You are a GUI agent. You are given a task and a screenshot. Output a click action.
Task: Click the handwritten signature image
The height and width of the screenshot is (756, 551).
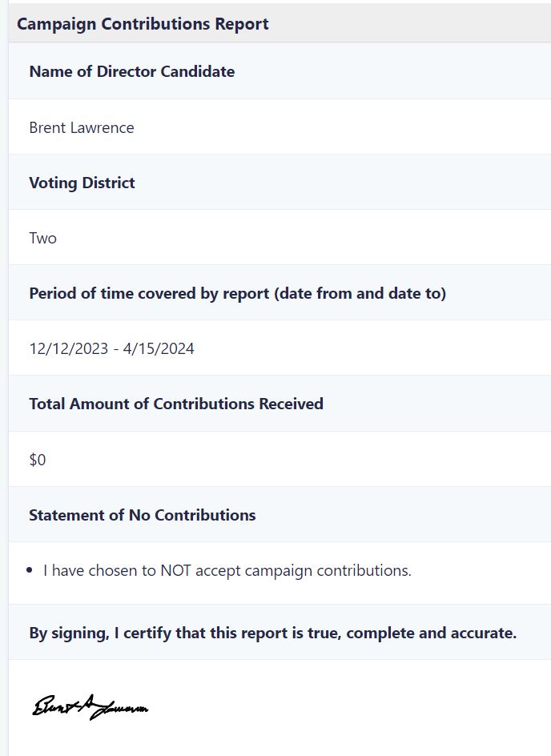(x=90, y=707)
